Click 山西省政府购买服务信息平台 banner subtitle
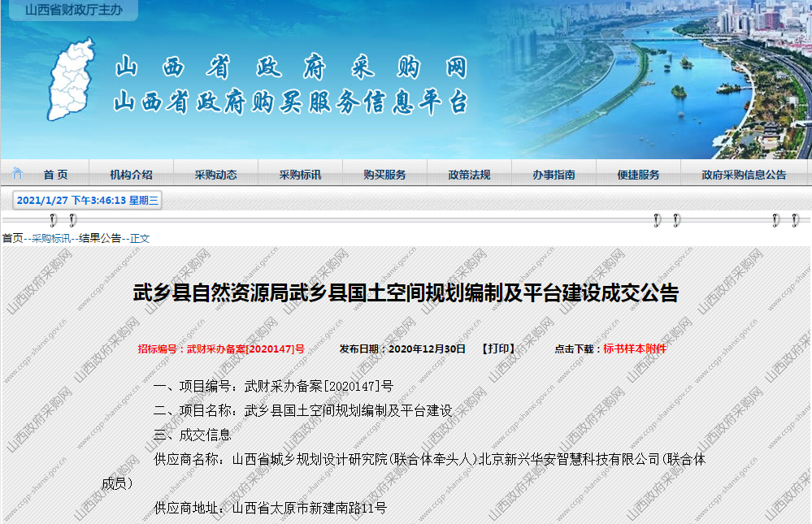The image size is (812, 524). [292, 102]
